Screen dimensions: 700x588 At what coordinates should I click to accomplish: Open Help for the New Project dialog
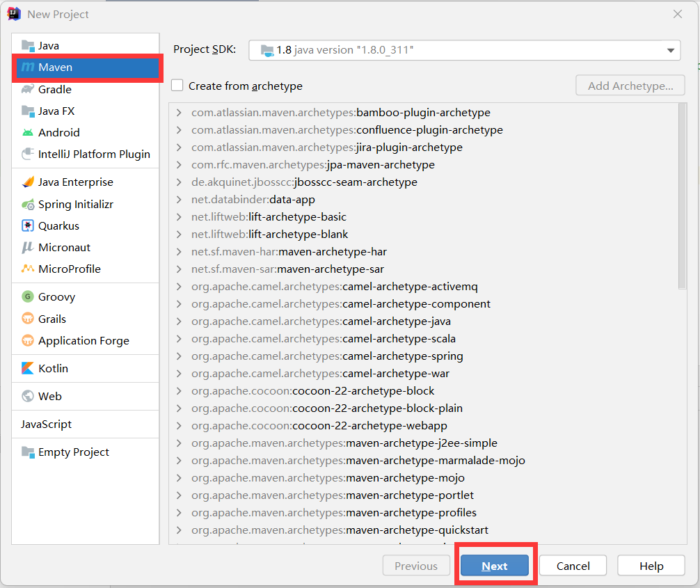(x=651, y=566)
